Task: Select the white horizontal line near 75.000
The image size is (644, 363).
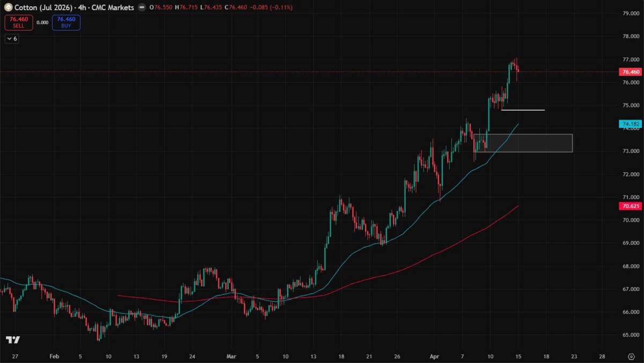Action: point(523,110)
